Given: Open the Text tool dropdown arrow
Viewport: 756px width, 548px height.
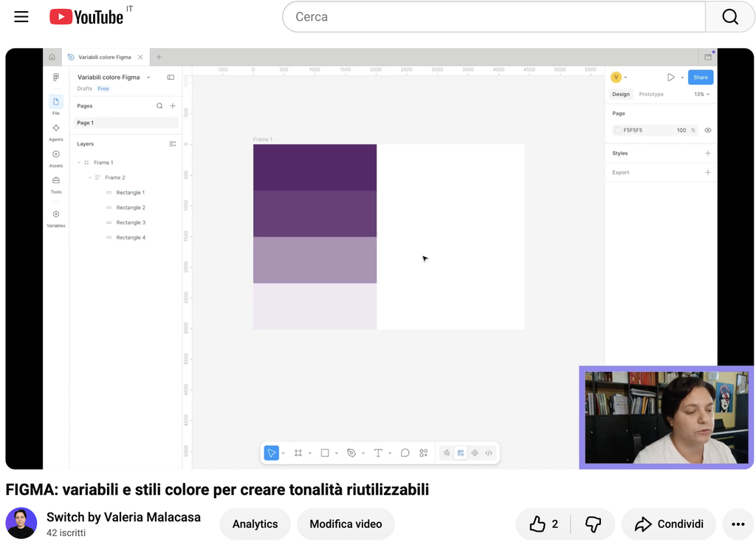Looking at the screenshot, I should click(390, 453).
